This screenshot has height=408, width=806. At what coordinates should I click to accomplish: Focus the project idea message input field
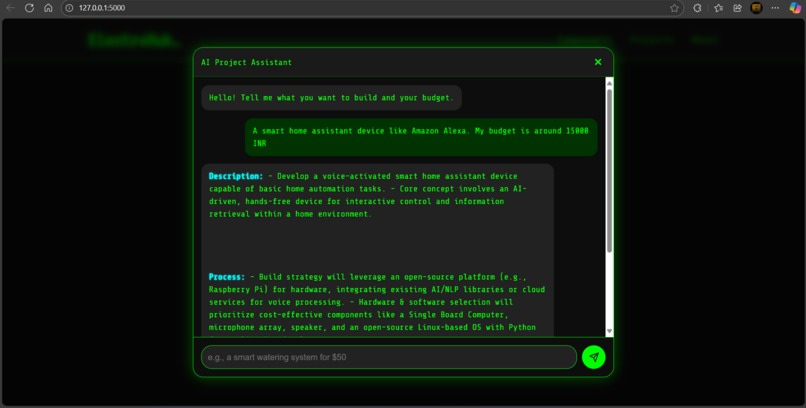[x=389, y=357]
